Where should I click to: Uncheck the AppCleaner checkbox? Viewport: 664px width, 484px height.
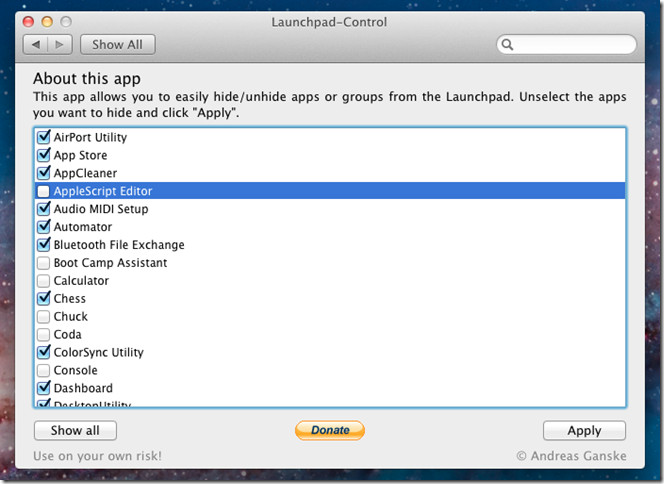click(x=44, y=173)
